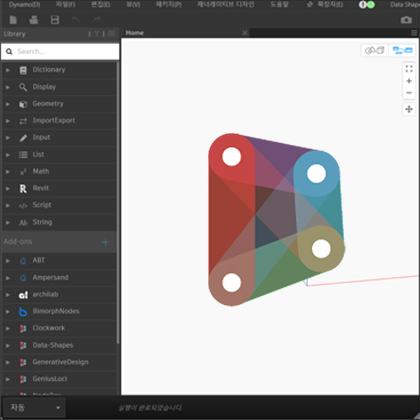Click the camera export image icon

[x=406, y=20]
